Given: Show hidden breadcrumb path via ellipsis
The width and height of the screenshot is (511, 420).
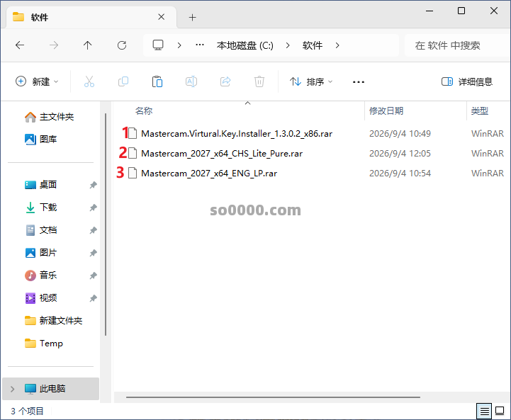Looking at the screenshot, I should (200, 45).
